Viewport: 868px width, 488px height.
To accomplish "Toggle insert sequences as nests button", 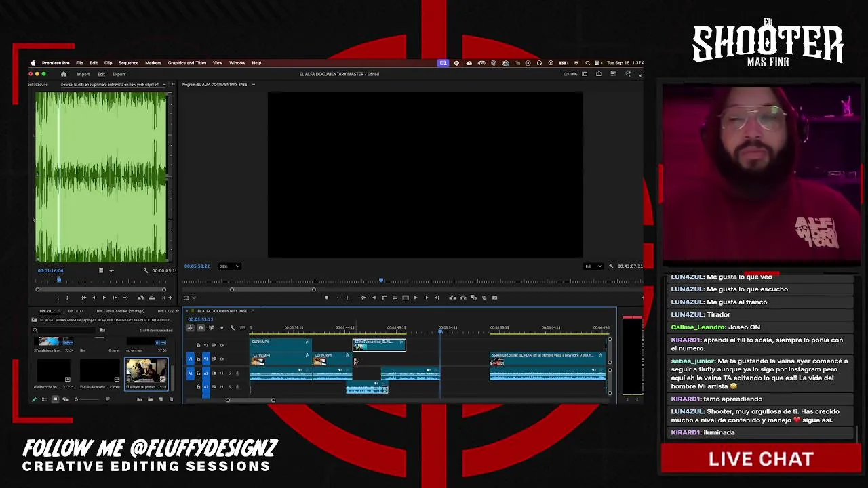I will point(190,328).
